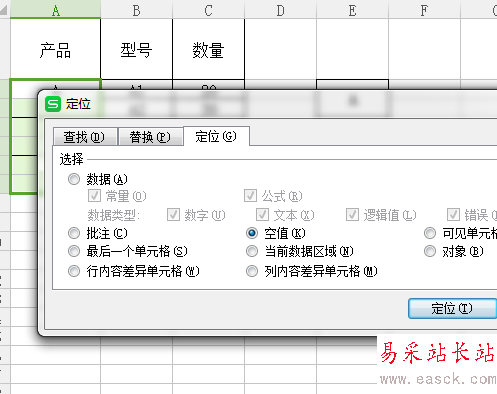Select 最后一个单元格(S) radio option

tap(127, 251)
